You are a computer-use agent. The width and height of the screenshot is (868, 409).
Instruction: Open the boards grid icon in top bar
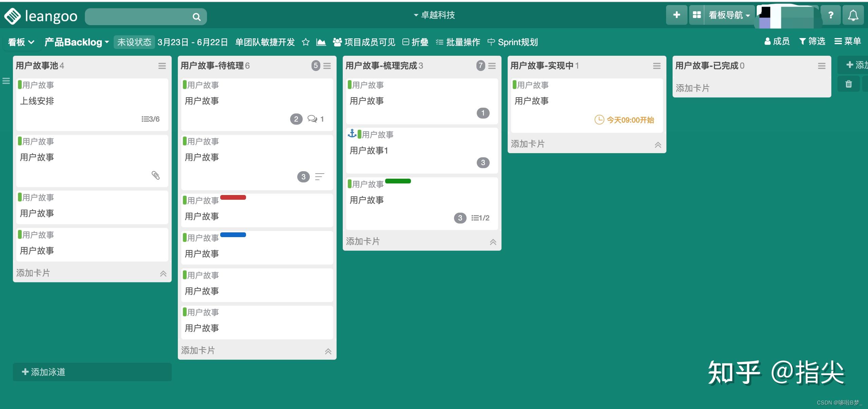(697, 15)
